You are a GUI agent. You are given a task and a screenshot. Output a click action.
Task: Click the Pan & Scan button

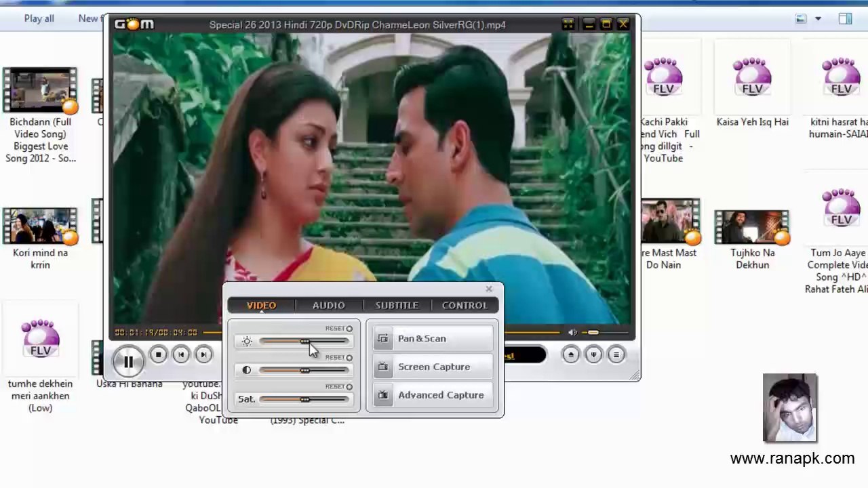click(433, 339)
